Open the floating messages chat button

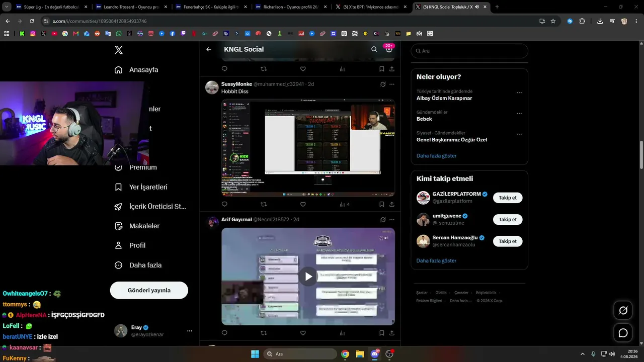pyautogui.click(x=623, y=333)
